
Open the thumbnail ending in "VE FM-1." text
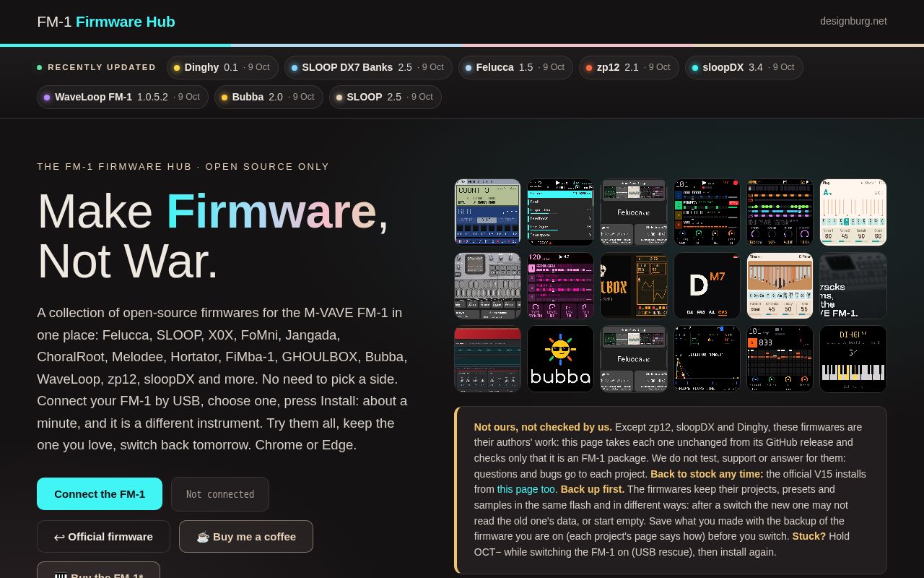[853, 285]
